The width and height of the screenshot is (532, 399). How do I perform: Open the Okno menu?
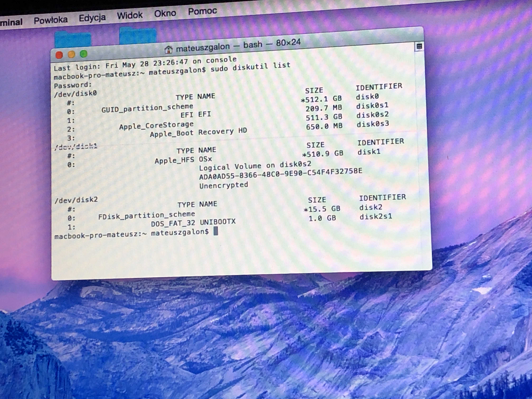pos(165,13)
